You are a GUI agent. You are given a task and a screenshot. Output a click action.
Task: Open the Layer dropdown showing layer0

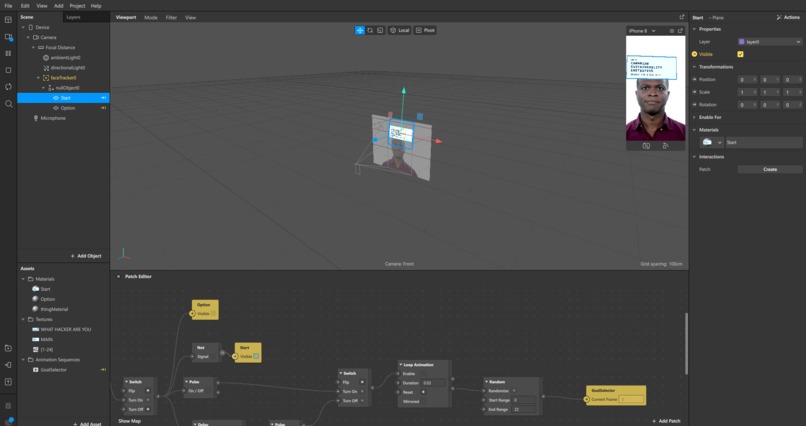(770, 42)
